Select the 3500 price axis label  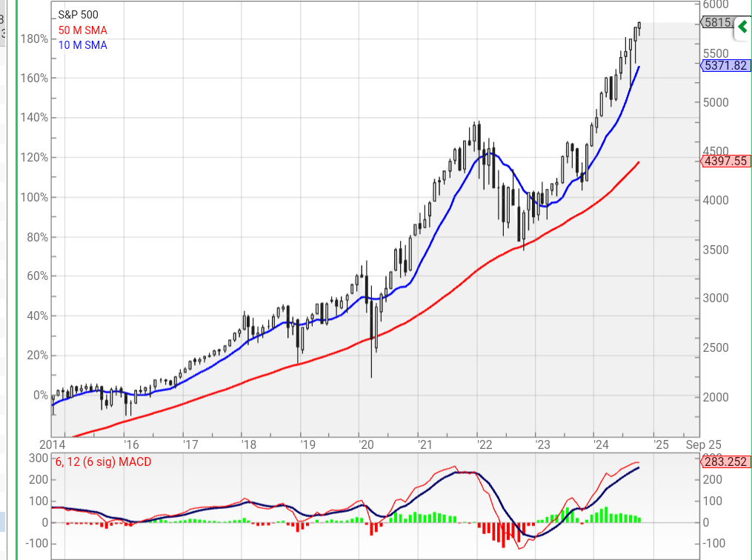(x=716, y=250)
